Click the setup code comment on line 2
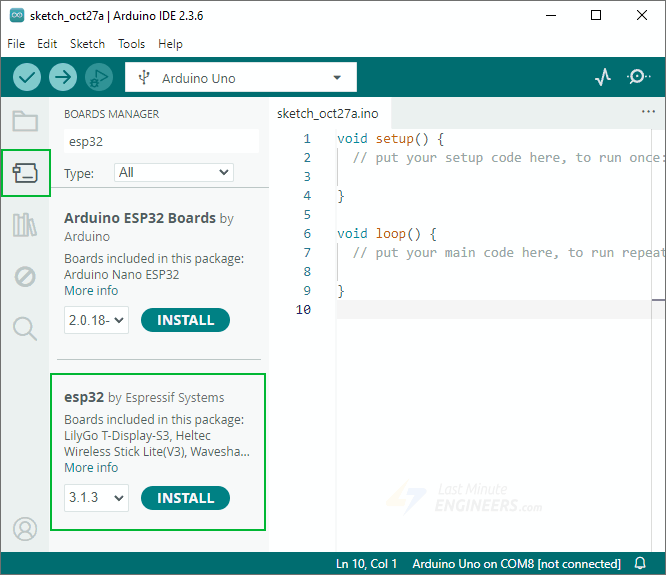666x575 pixels. 507,158
